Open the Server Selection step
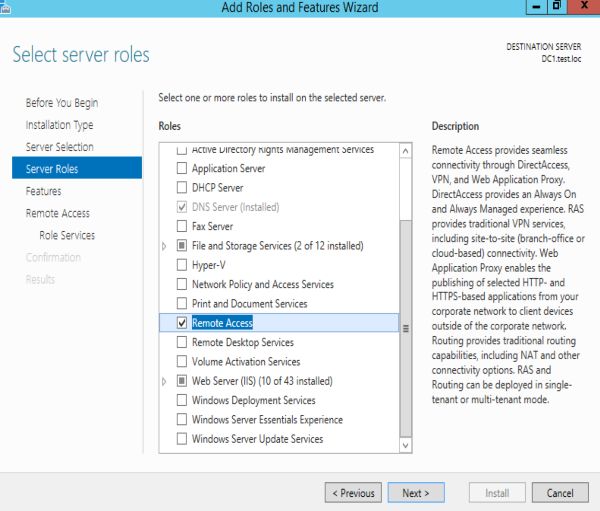The image size is (600, 511). point(59,147)
